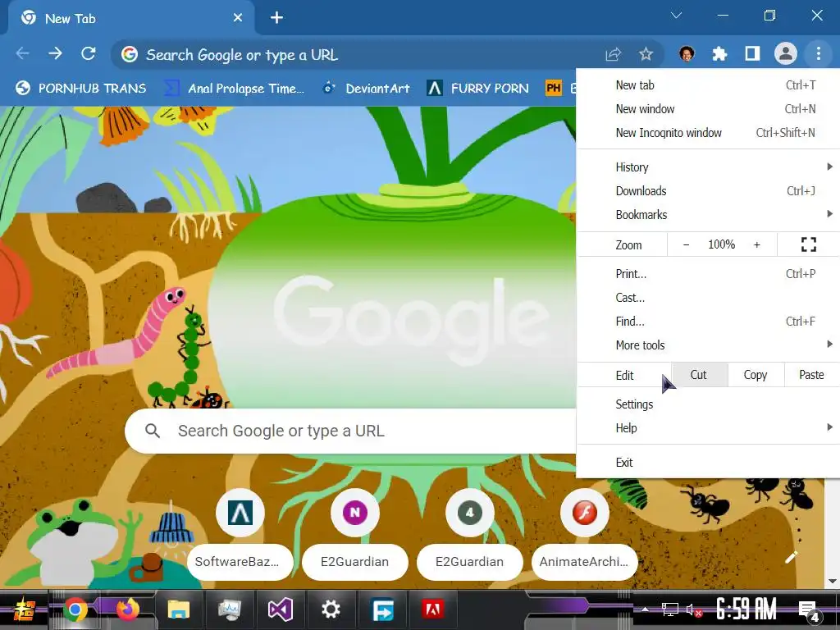The image size is (840, 630).
Task: Click the browser forward arrow
Action: pos(55,53)
